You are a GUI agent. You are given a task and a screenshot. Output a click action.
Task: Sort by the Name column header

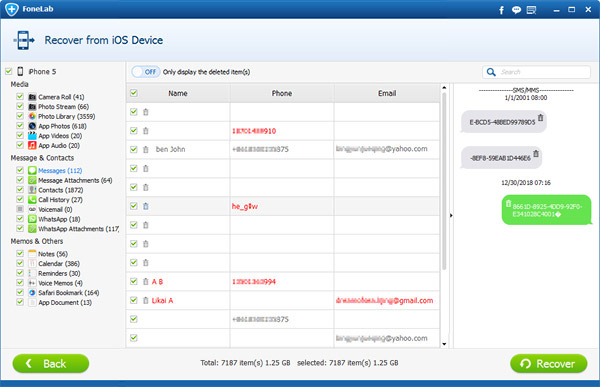click(178, 93)
